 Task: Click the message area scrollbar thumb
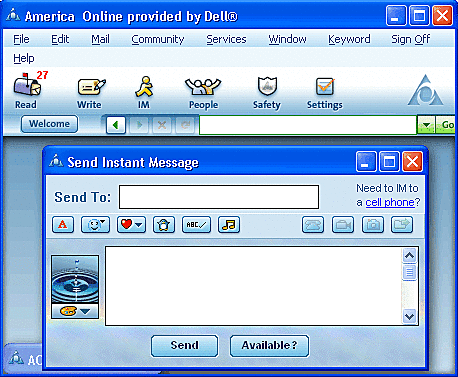tap(410, 272)
